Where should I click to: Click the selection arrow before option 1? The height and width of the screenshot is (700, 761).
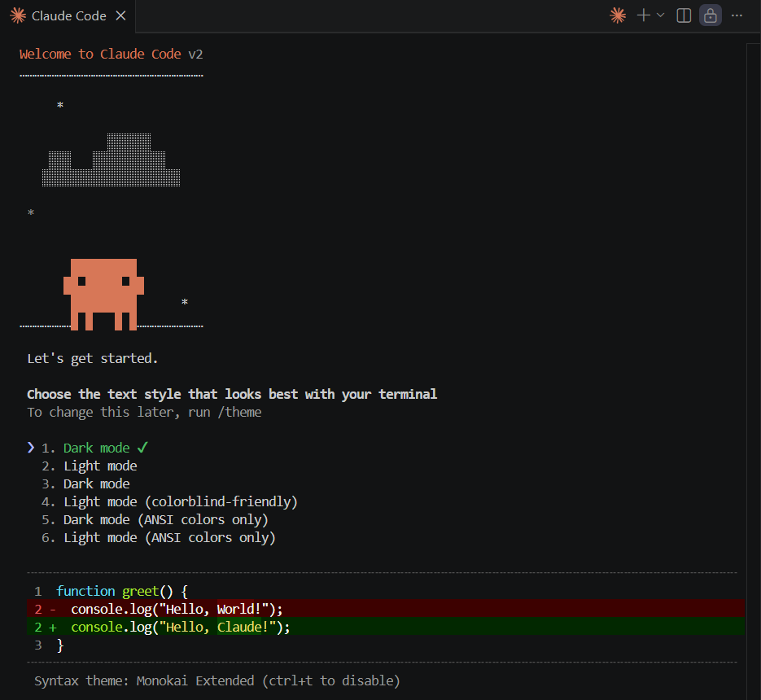[31, 447]
